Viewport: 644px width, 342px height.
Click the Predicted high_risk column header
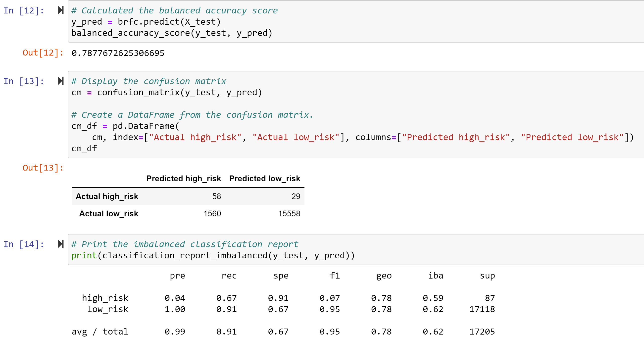[184, 178]
